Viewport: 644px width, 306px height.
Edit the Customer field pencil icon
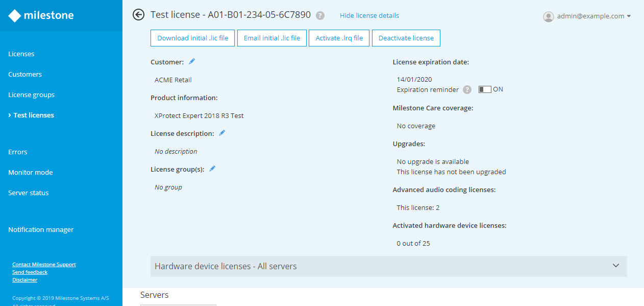click(x=192, y=61)
